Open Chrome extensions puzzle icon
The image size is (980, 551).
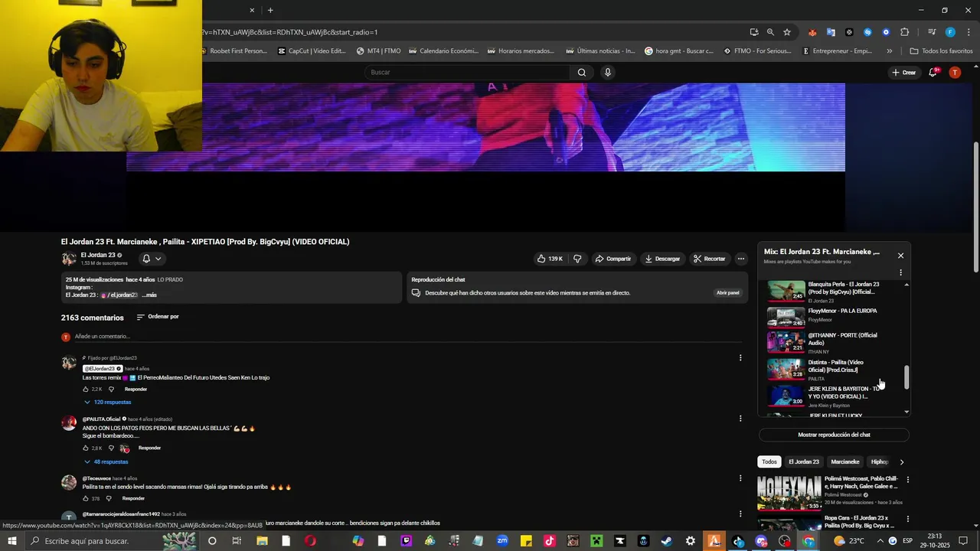pyautogui.click(x=905, y=32)
